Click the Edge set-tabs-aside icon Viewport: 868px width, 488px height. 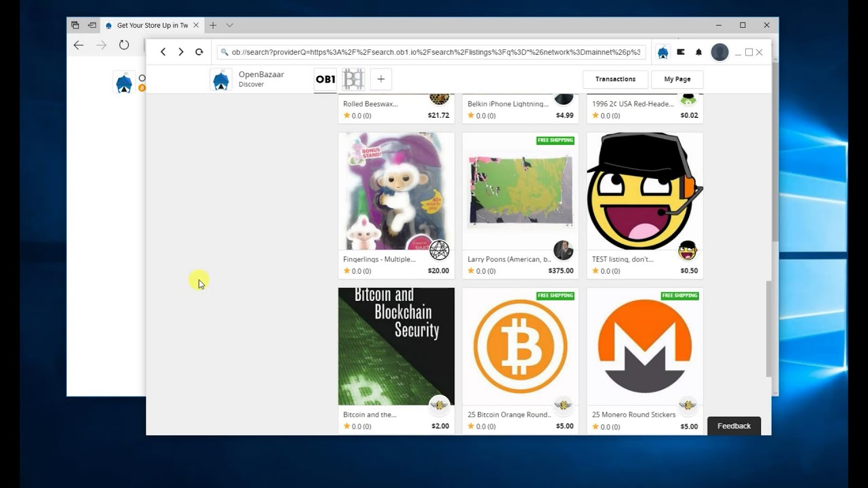click(x=92, y=25)
